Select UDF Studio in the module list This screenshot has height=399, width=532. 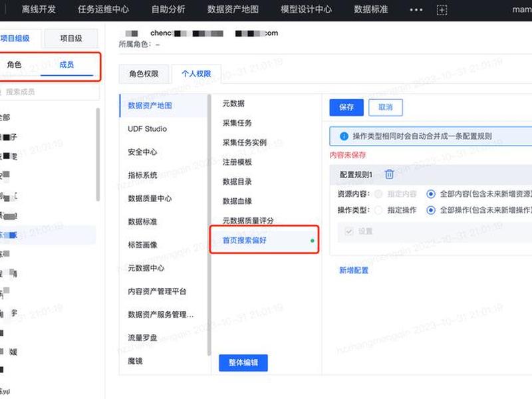click(x=163, y=129)
